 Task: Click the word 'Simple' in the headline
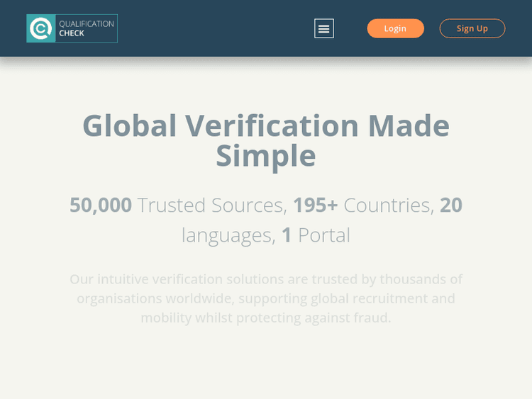266,157
